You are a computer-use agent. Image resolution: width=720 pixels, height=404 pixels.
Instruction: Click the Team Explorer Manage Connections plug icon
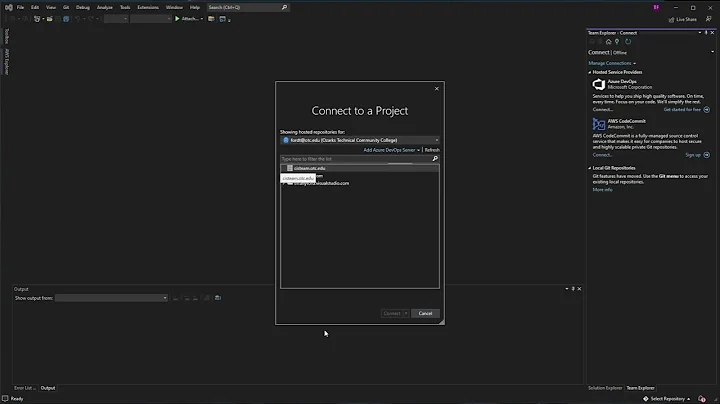tap(617, 42)
